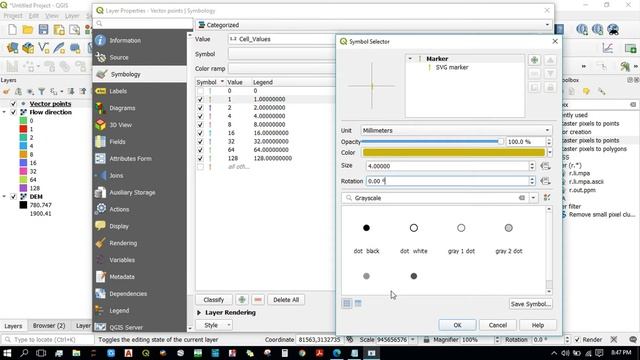Screen dimensions: 640x360
Task: Switch to the Browser (2) tab
Action: pyautogui.click(x=49, y=326)
